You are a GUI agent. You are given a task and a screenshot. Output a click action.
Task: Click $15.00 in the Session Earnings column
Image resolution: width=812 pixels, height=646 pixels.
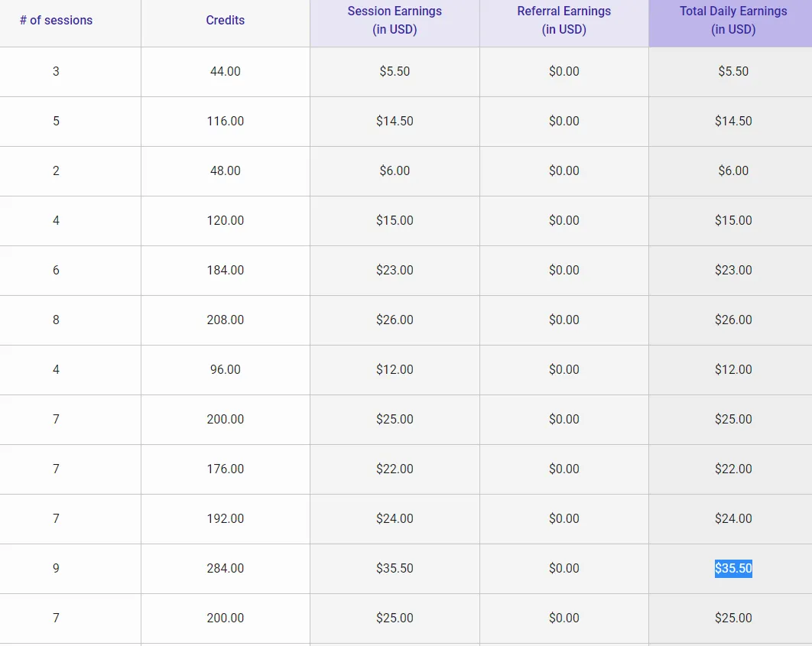[395, 220]
